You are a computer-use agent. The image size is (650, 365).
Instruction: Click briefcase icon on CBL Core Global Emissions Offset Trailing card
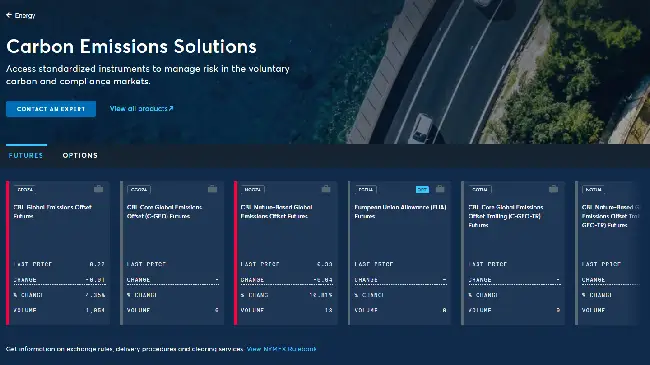[x=553, y=189]
